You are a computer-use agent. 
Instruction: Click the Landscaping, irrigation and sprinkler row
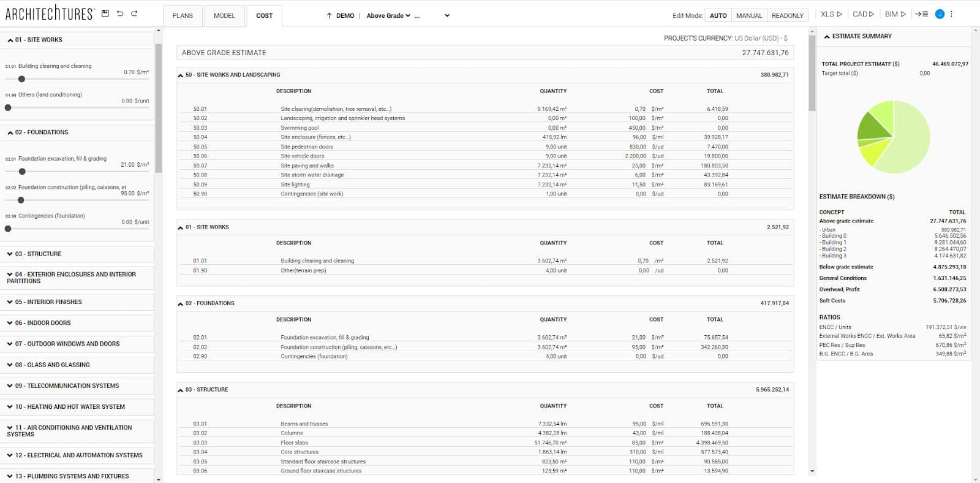[x=485, y=118]
